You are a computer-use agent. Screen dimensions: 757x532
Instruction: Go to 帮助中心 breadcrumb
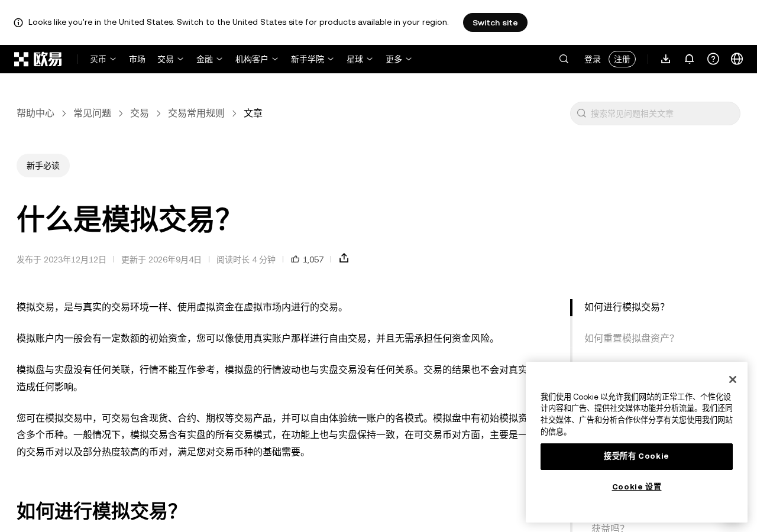[35, 113]
